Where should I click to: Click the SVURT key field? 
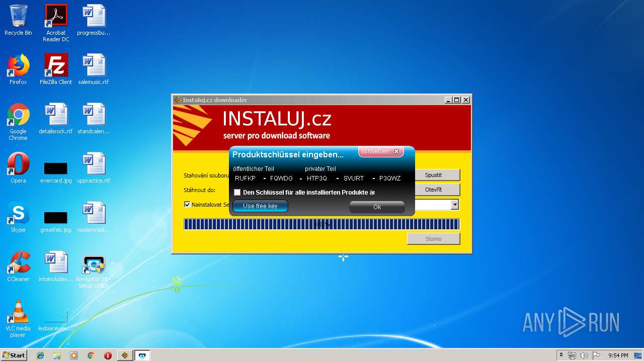pos(354,178)
